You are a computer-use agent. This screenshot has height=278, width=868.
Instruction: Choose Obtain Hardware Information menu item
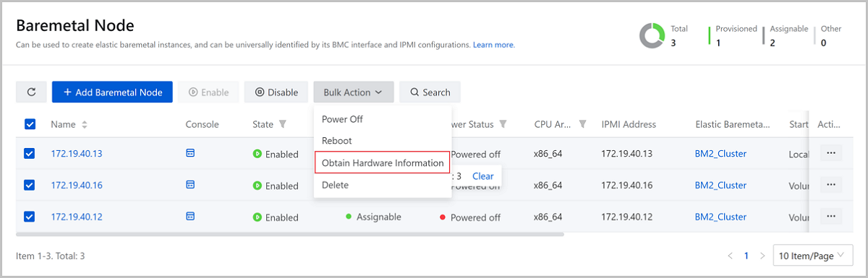pos(383,163)
